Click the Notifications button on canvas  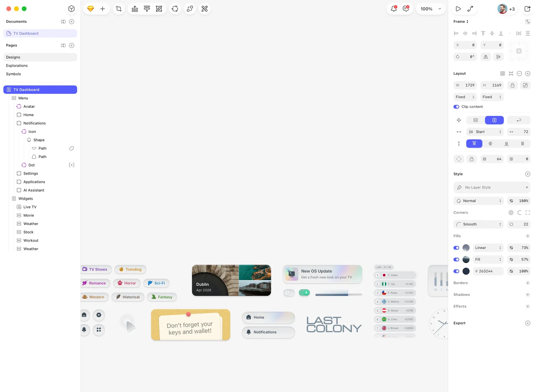tap(268, 332)
